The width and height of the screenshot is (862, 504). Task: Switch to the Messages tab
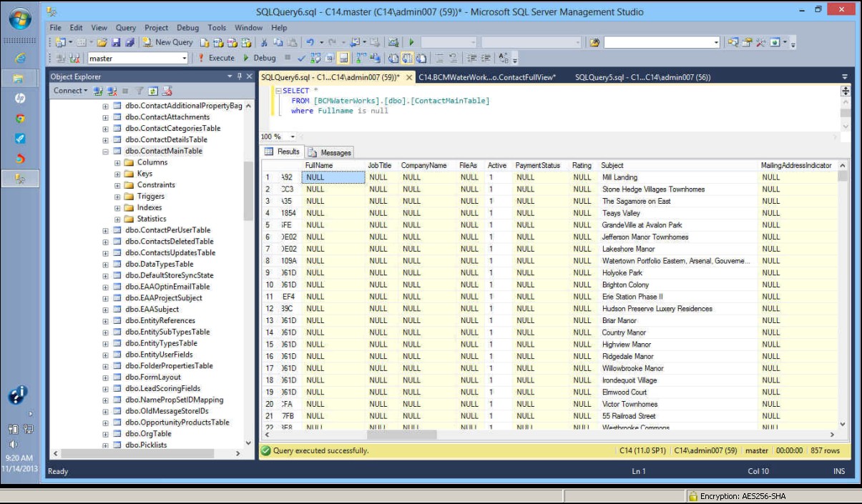coord(330,152)
